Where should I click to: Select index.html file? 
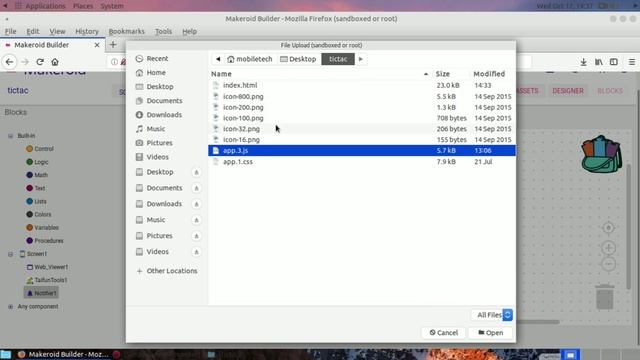(x=362, y=85)
